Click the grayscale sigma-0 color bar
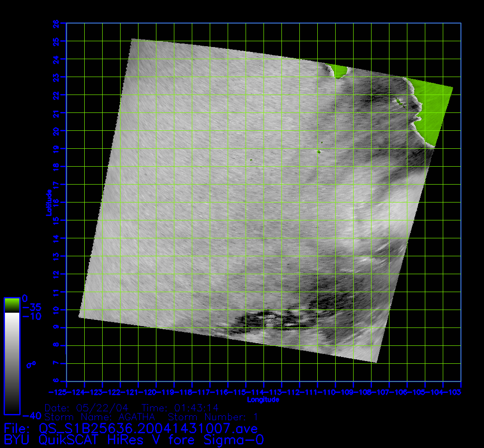The image size is (484, 448). click(x=12, y=363)
